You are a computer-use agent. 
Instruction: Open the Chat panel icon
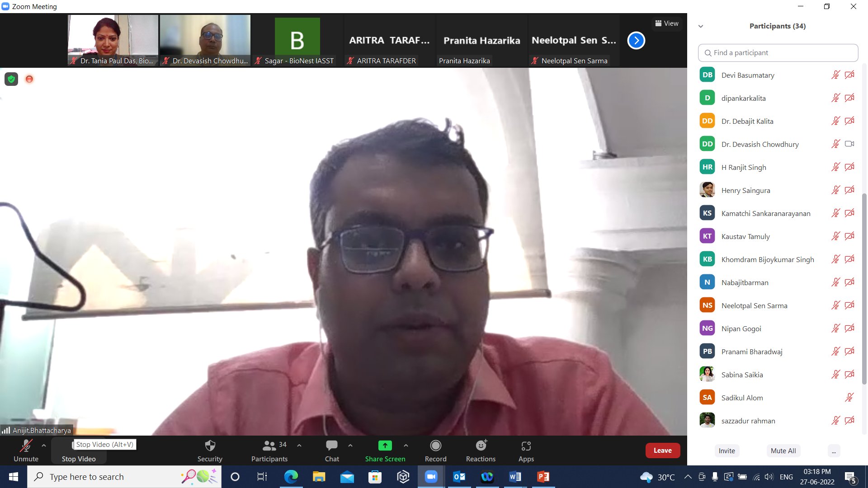click(x=331, y=446)
